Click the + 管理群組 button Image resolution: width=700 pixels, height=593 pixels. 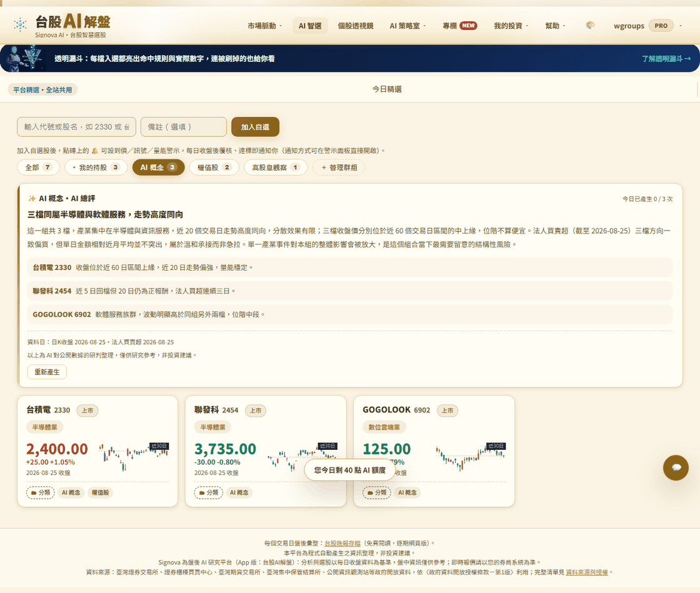point(339,167)
